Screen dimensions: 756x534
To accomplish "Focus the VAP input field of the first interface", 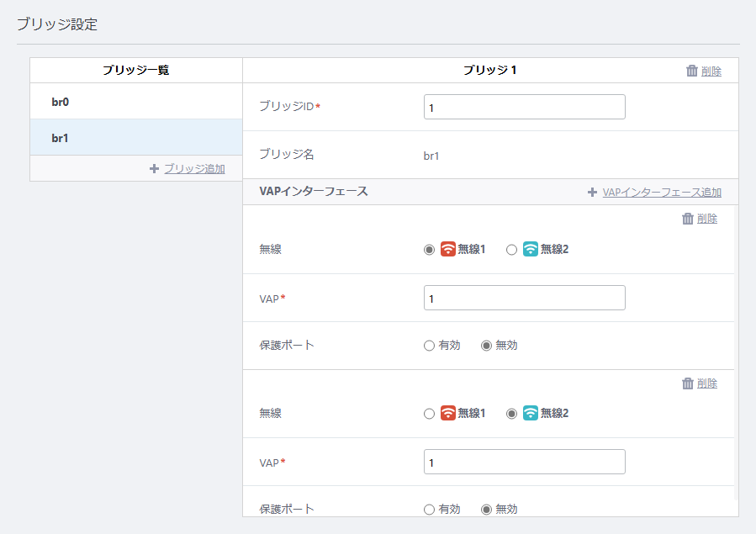I will (x=525, y=298).
